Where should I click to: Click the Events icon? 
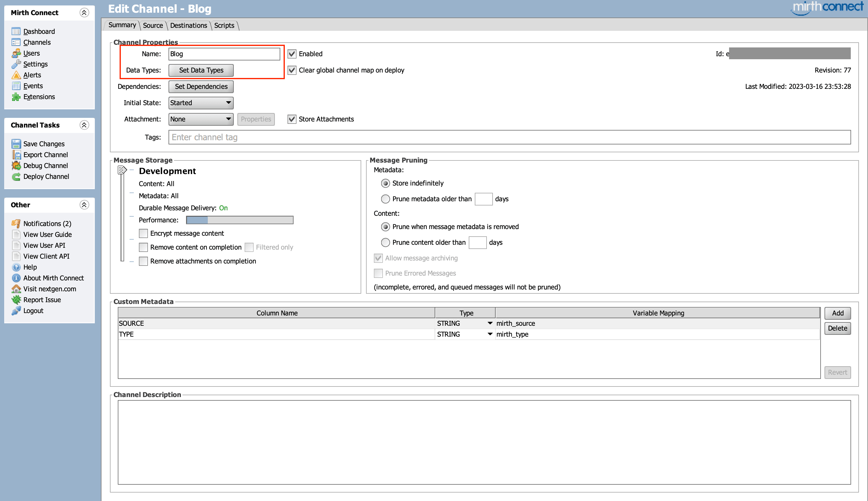click(16, 86)
